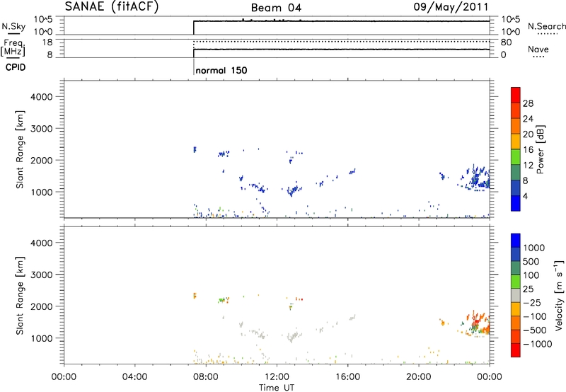Click the N.Sky legend label
The width and height of the screenshot is (566, 392).
coord(13,26)
